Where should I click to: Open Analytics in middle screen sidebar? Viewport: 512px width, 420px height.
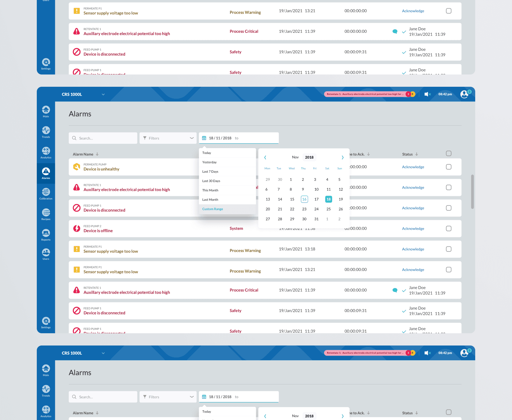46,153
